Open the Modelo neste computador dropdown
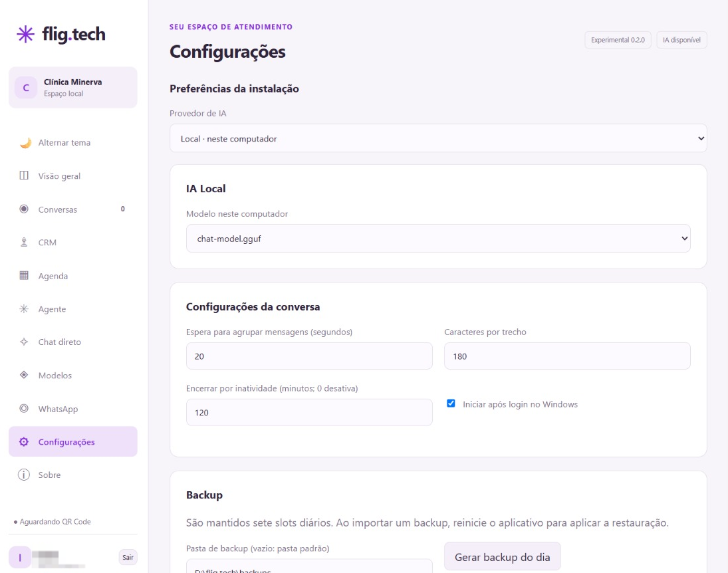 (438, 238)
